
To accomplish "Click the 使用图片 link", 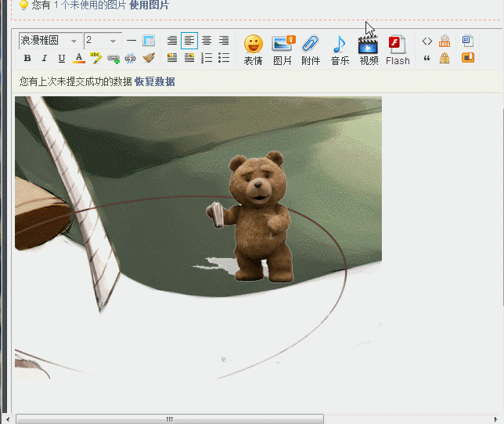I will coord(149,5).
